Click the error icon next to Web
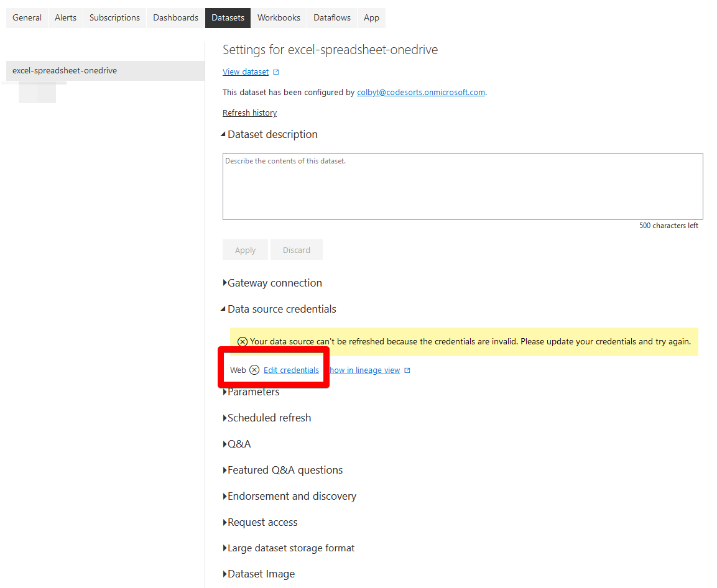This screenshot has width=717, height=588. [x=254, y=370]
